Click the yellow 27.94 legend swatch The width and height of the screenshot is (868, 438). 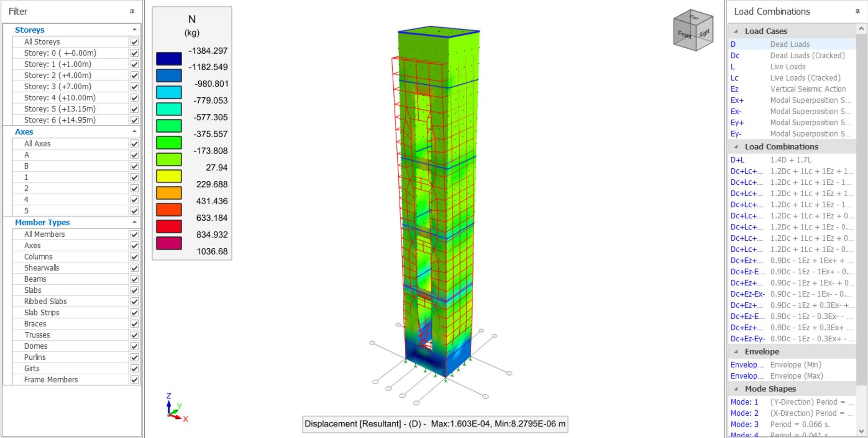coord(169,176)
